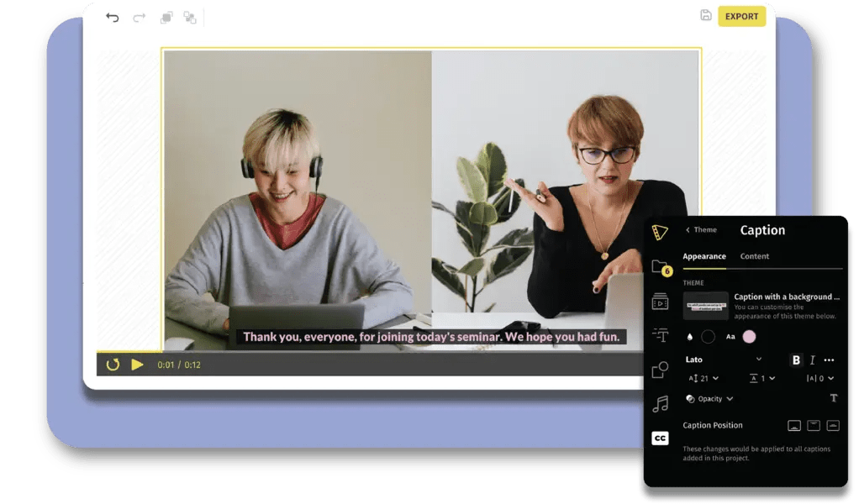Switch to the Content tab

click(756, 257)
